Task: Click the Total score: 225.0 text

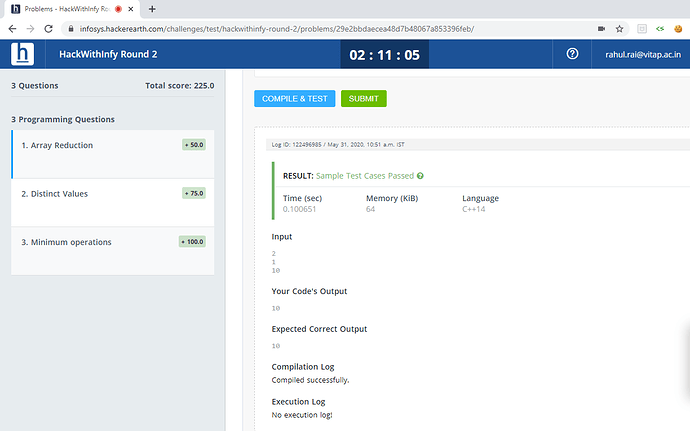Action: [180, 85]
